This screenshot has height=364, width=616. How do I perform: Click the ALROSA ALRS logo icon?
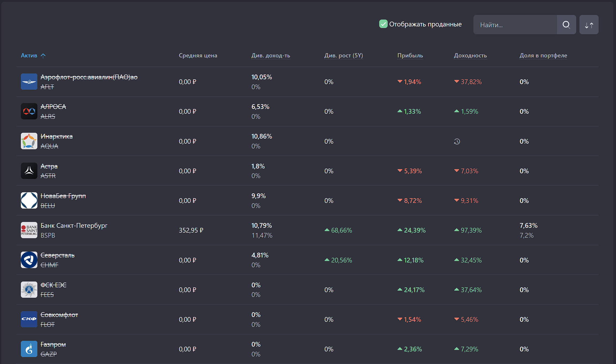(x=29, y=111)
